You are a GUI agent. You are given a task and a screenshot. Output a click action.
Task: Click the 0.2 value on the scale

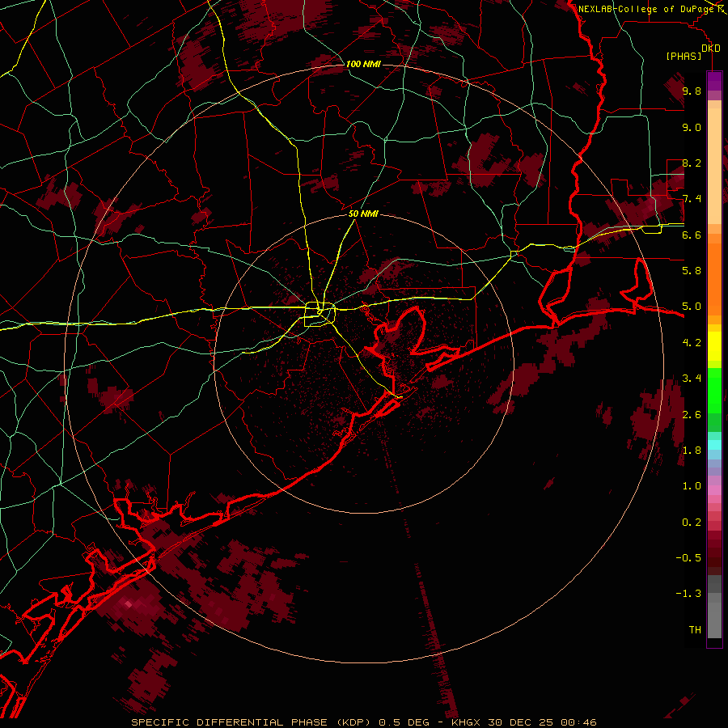[692, 523]
